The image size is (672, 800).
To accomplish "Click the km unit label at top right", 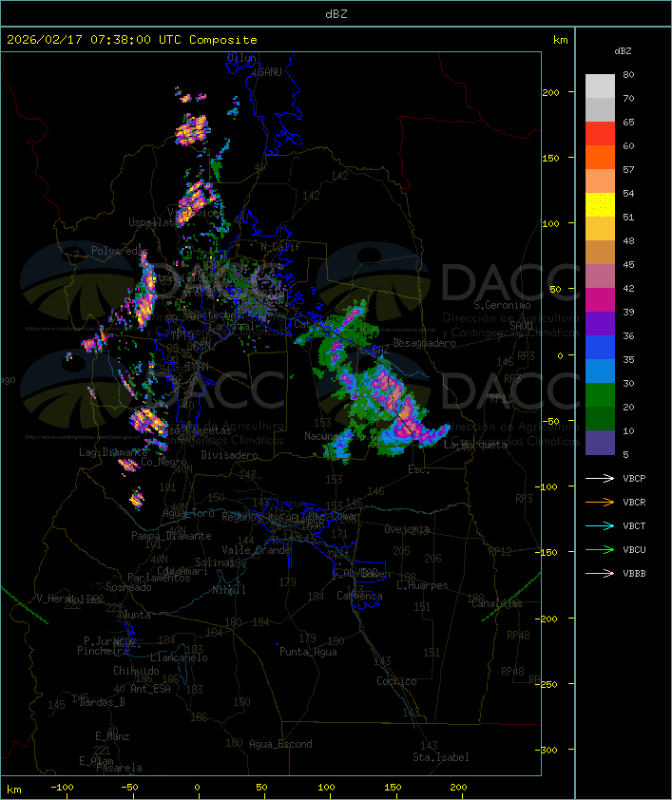I will tap(560, 40).
